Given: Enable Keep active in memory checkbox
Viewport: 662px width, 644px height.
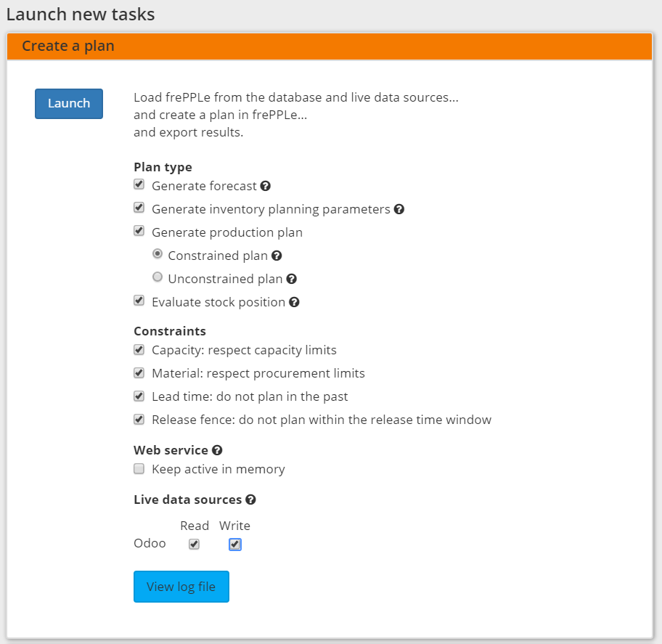Looking at the screenshot, I should tap(139, 469).
